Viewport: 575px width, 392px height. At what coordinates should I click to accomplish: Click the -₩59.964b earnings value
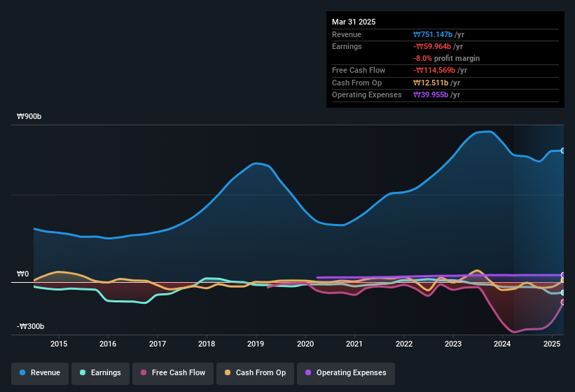pos(432,46)
